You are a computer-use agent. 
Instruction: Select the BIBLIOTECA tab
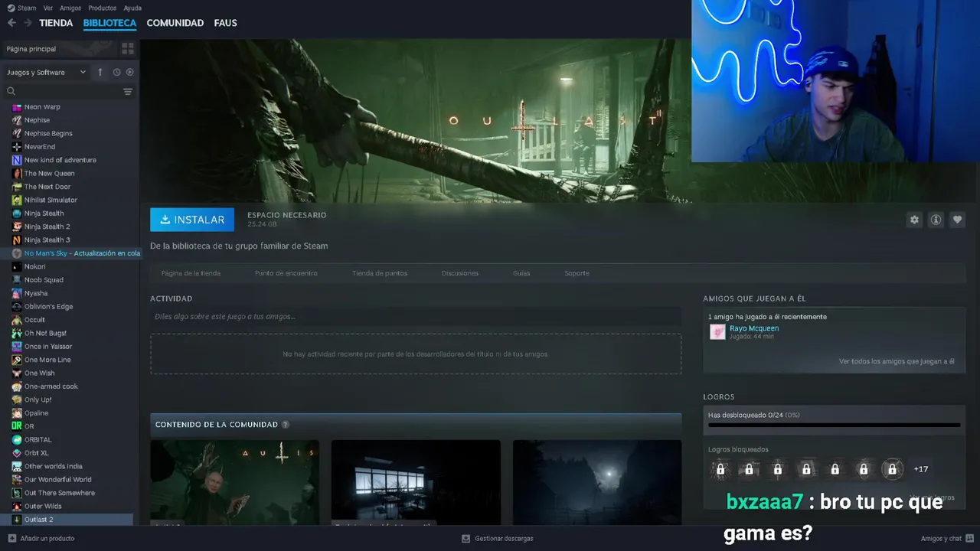click(109, 23)
